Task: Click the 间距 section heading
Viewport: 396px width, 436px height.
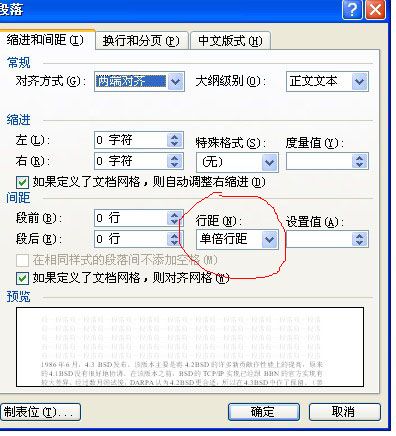Action: (19, 198)
